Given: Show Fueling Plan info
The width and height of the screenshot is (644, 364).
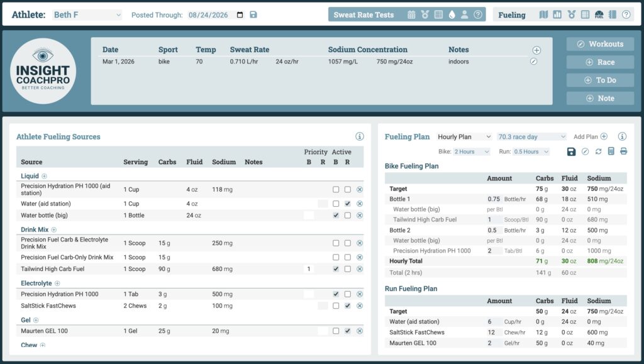Looking at the screenshot, I should pyautogui.click(x=622, y=136).
